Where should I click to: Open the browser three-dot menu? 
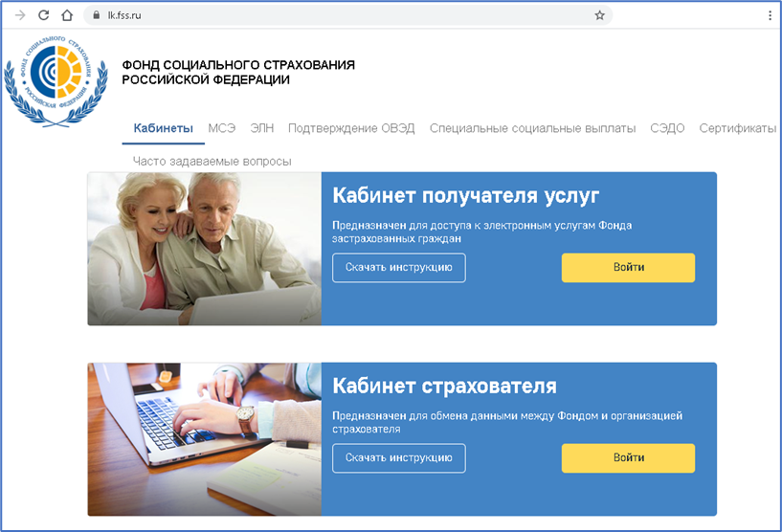pos(770,15)
